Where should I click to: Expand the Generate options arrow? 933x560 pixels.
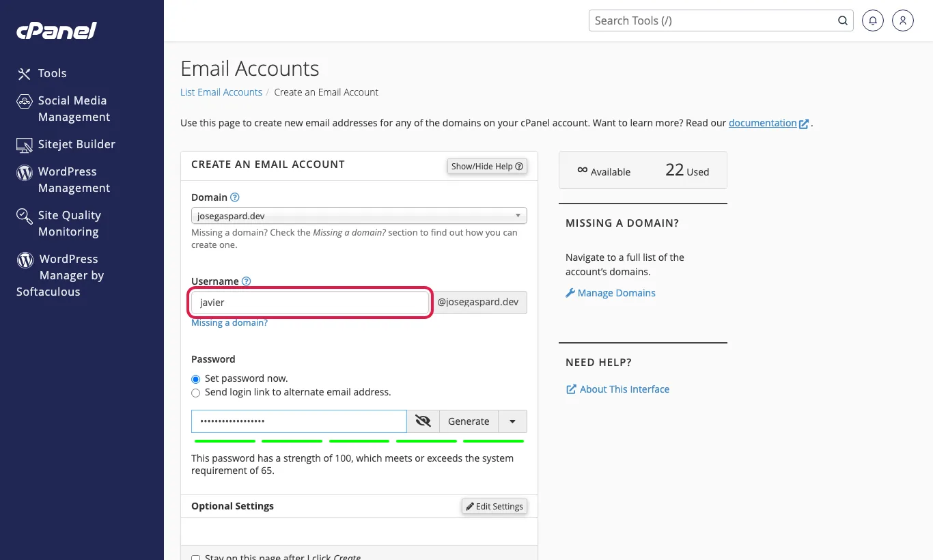[512, 421]
